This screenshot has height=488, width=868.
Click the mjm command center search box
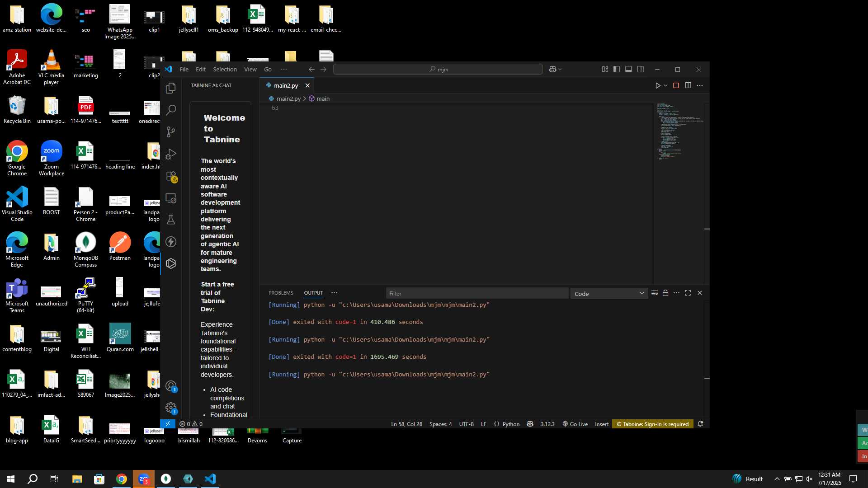(x=438, y=69)
